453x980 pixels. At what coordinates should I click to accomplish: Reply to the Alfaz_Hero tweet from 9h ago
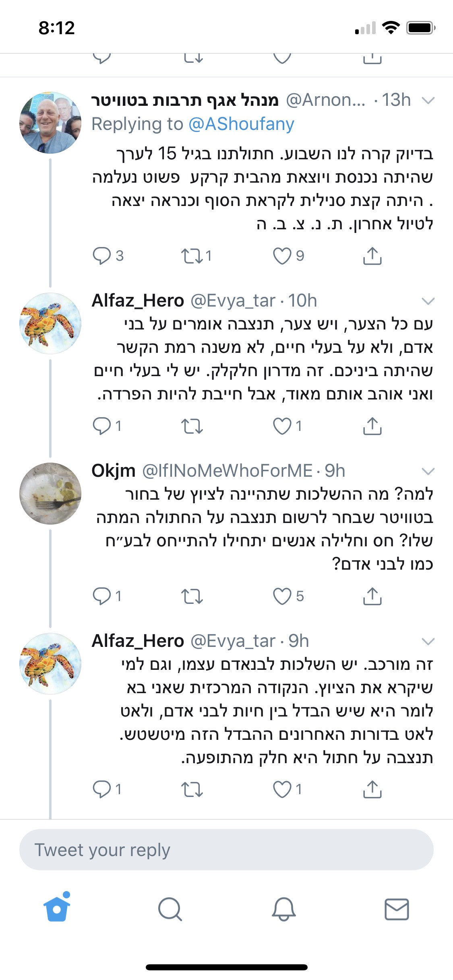click(102, 789)
